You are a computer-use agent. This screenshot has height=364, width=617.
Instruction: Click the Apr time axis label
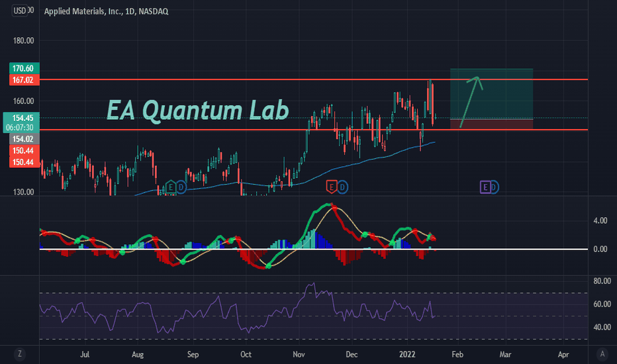click(563, 355)
